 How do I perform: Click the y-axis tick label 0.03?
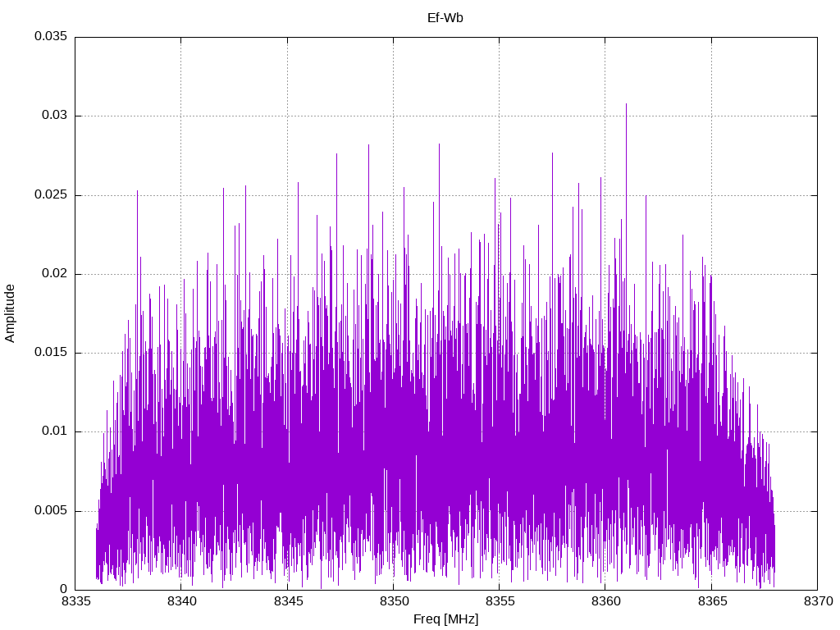[55, 115]
